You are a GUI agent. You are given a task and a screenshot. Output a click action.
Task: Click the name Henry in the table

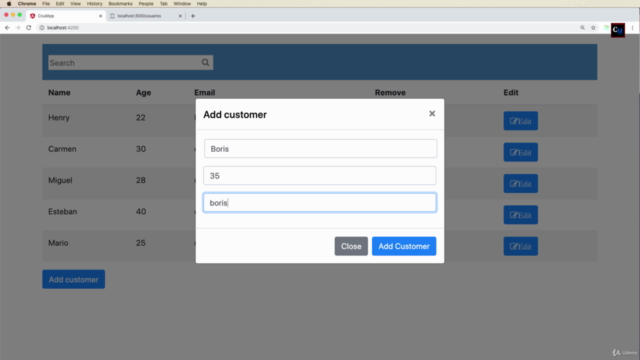pos(59,118)
